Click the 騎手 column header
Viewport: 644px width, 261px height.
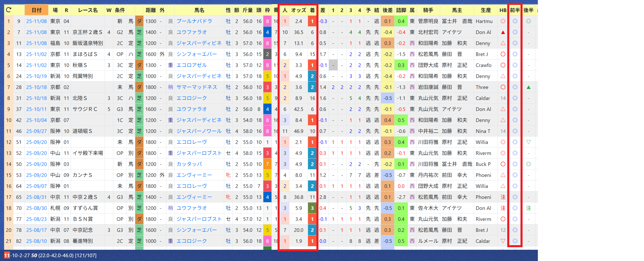pyautogui.click(x=428, y=10)
